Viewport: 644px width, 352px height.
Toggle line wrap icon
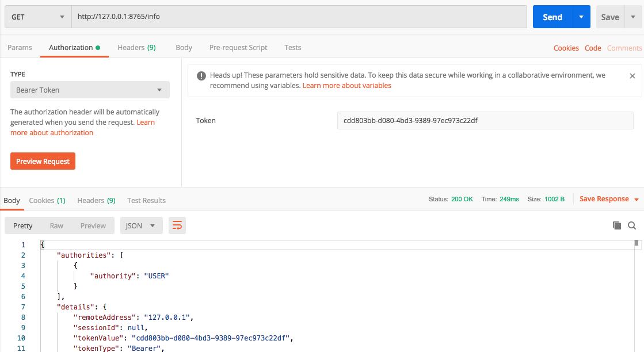(177, 225)
